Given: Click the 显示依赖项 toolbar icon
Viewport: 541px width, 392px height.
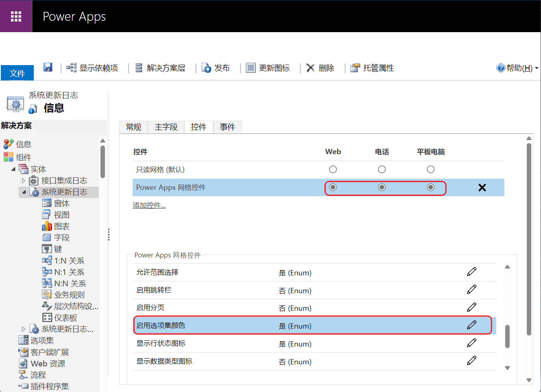Looking at the screenshot, I should (72, 68).
